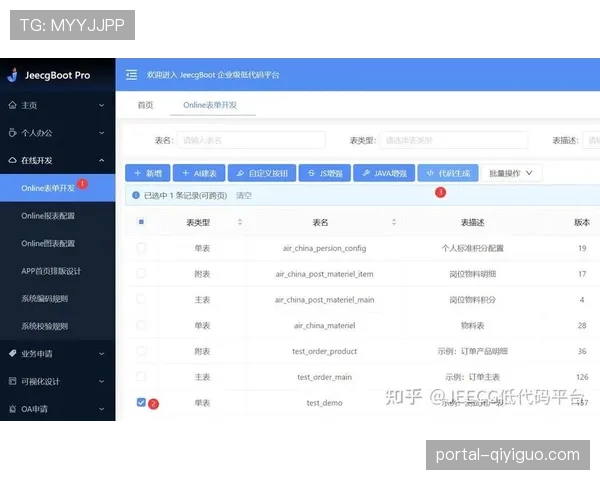
Task: Open the 表类型 select dropdown
Action: click(454, 140)
